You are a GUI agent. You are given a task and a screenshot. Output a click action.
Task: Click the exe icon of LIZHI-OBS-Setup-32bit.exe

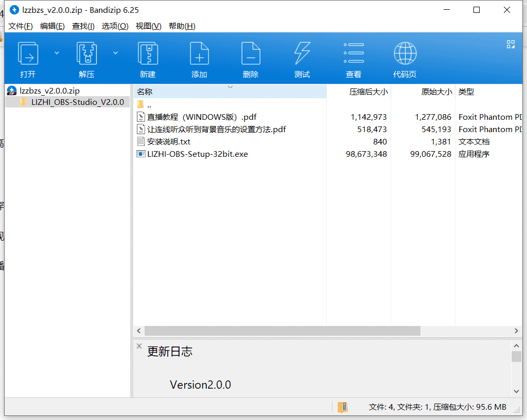coord(141,154)
